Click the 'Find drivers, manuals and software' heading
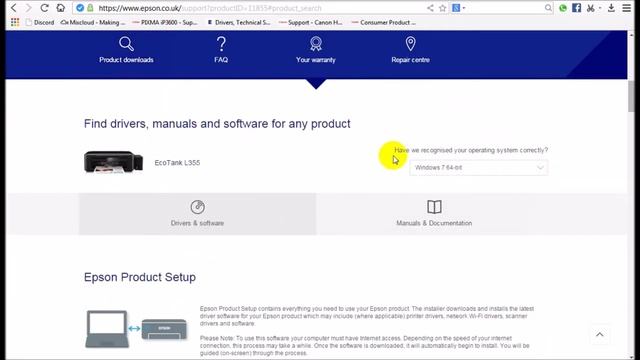 (x=217, y=124)
